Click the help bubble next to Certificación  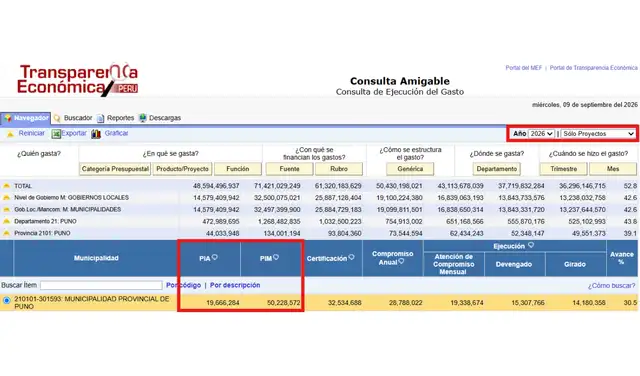click(x=351, y=257)
